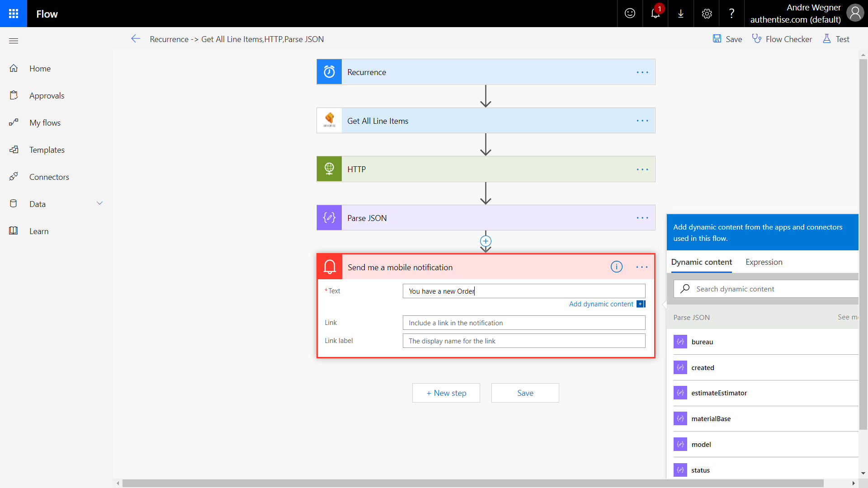The image size is (868, 488).
Task: Click the Flow app title
Action: 47,14
